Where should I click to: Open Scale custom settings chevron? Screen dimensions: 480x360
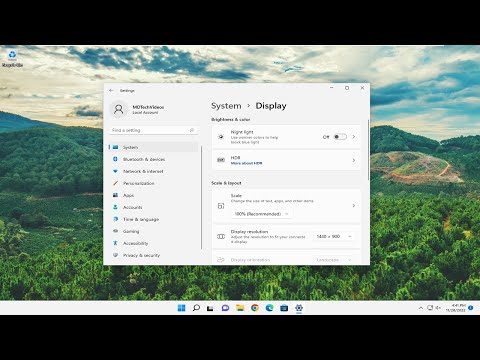tap(354, 206)
